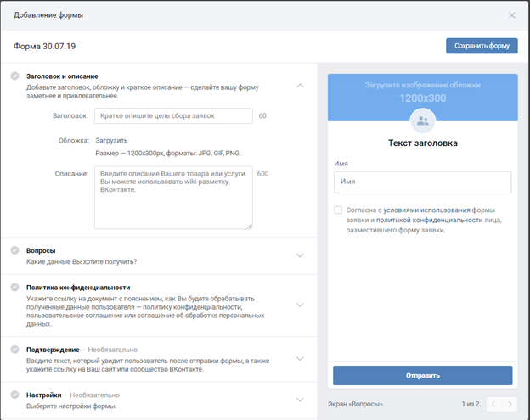Click the Подтверждение section heading

[x=53, y=350]
